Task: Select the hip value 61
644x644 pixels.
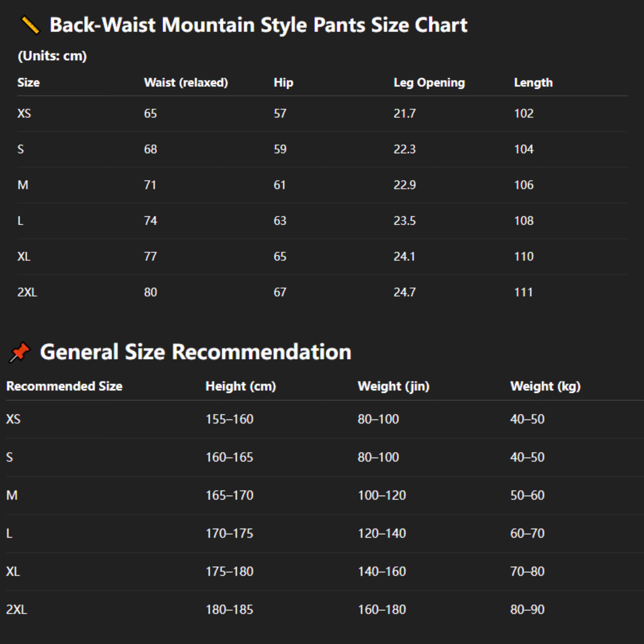Action: tap(280, 185)
